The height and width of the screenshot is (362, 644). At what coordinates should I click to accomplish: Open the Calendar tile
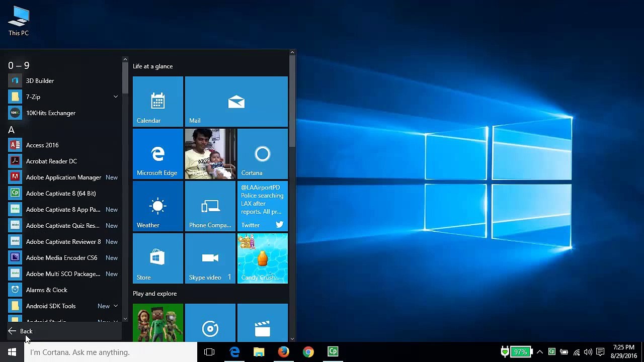158,102
